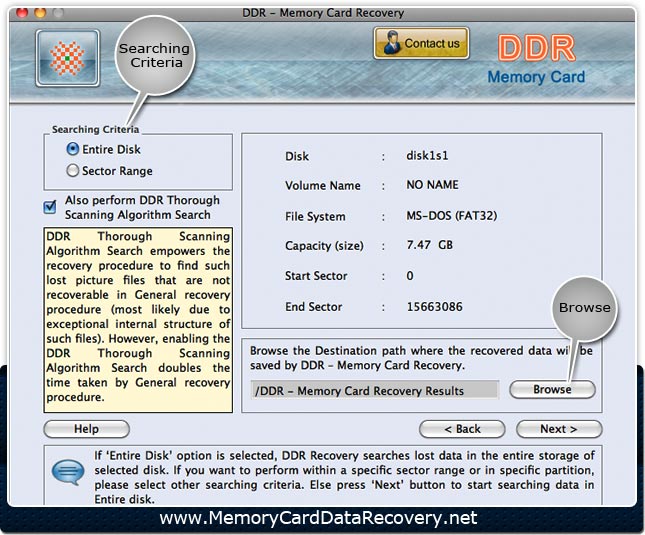Screen dimensions: 645x535
Task: Close the window with red button
Action: click(22, 12)
